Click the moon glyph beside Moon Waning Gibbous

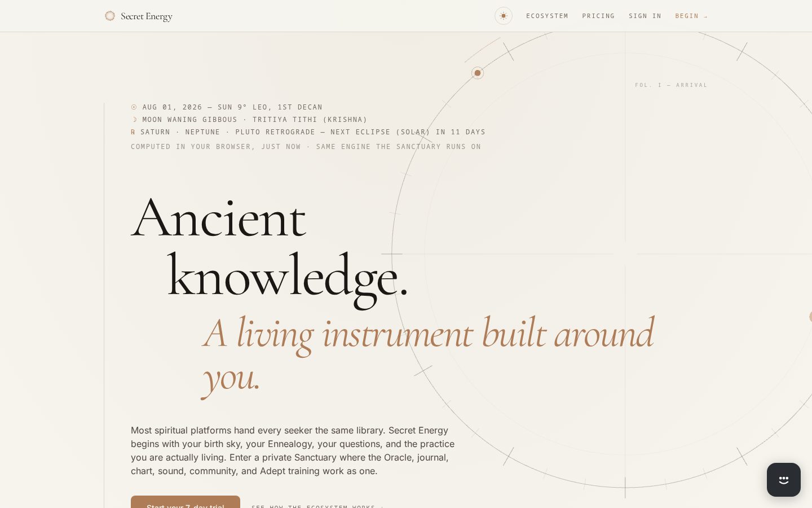(134, 120)
